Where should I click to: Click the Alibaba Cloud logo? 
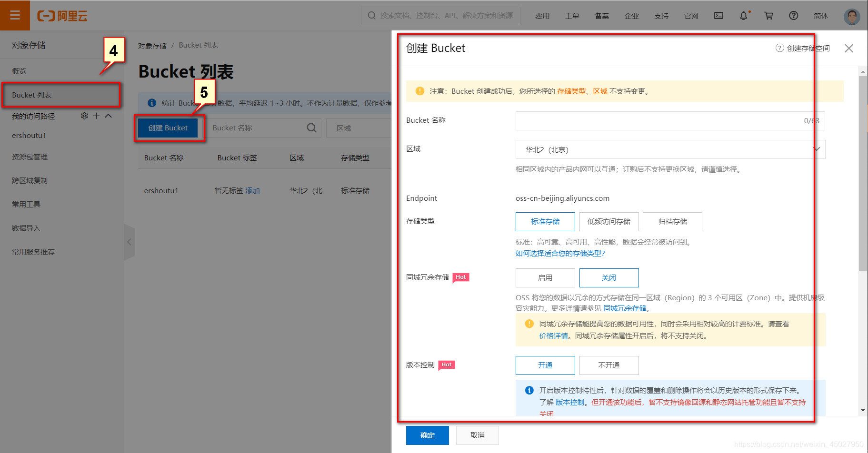(x=62, y=16)
